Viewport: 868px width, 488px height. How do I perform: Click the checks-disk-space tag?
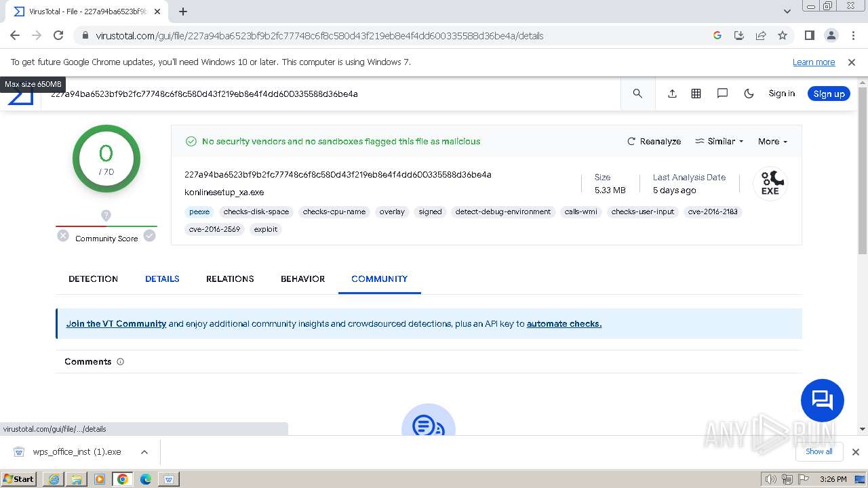(256, 211)
